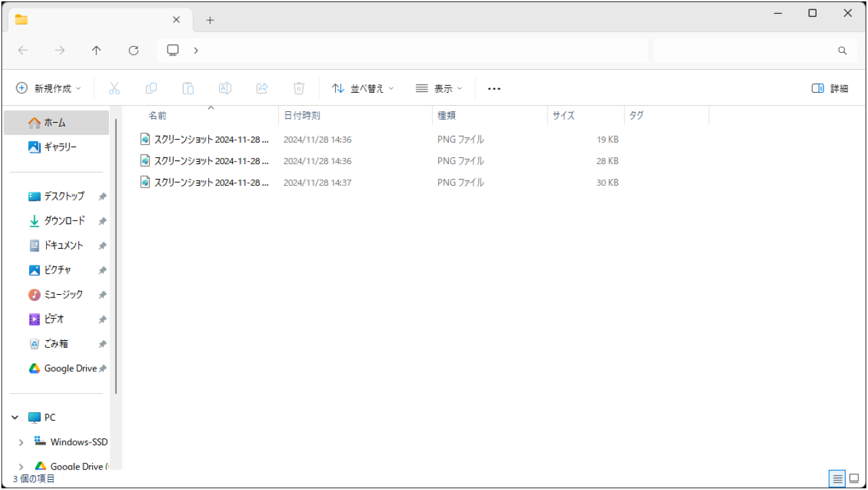Click the navigation pane scrollbar

pos(116,256)
